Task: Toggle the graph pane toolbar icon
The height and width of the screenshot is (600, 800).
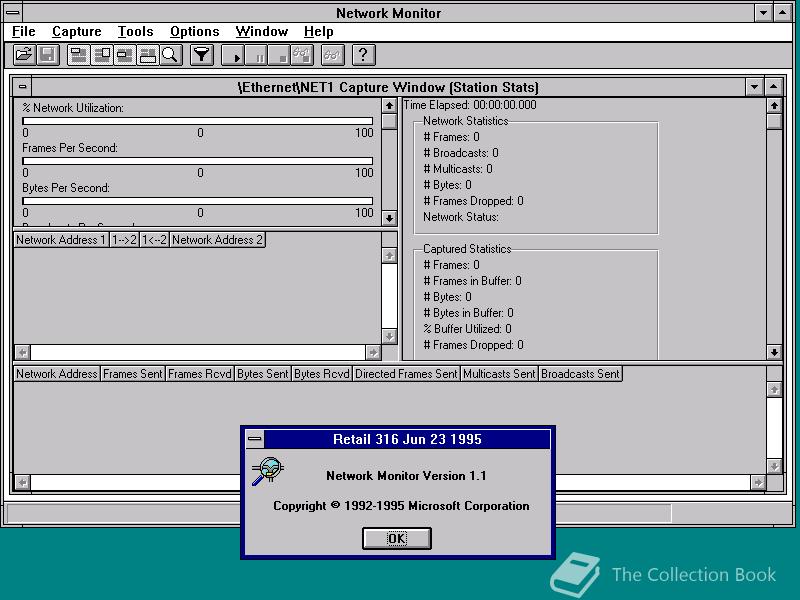Action: tap(78, 55)
